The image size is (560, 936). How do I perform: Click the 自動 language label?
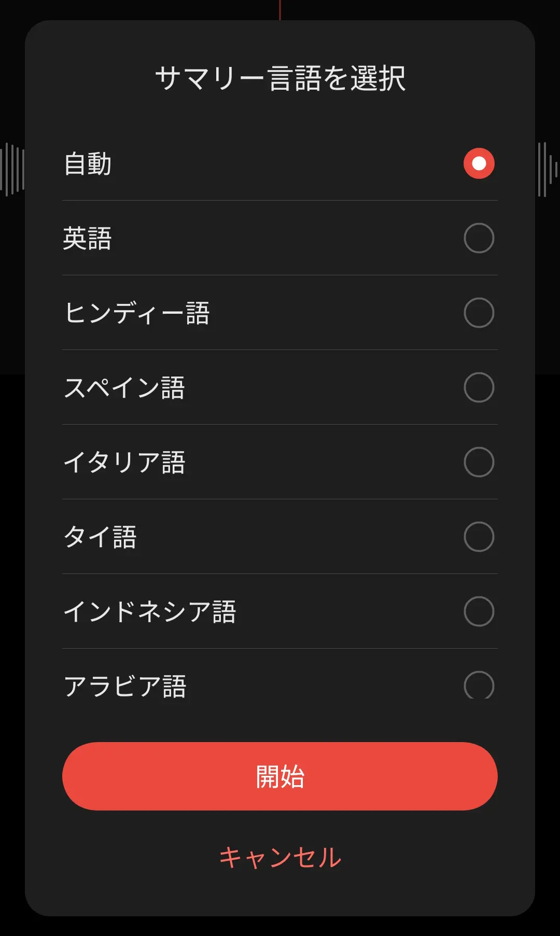88,164
